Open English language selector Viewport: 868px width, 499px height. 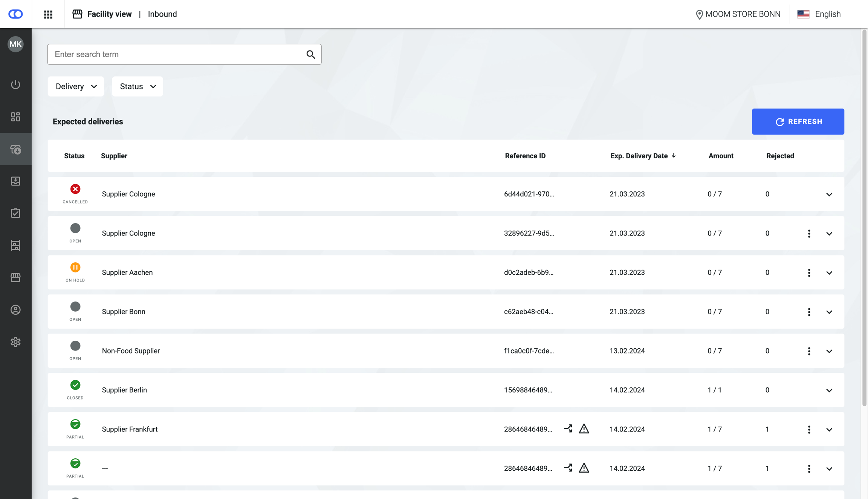(x=819, y=14)
